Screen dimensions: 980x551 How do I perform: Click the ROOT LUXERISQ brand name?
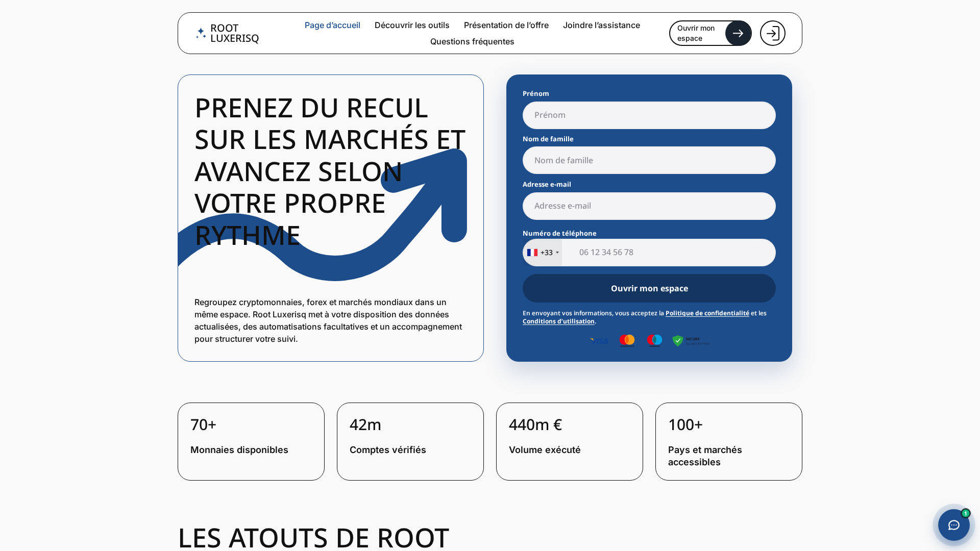click(x=235, y=33)
